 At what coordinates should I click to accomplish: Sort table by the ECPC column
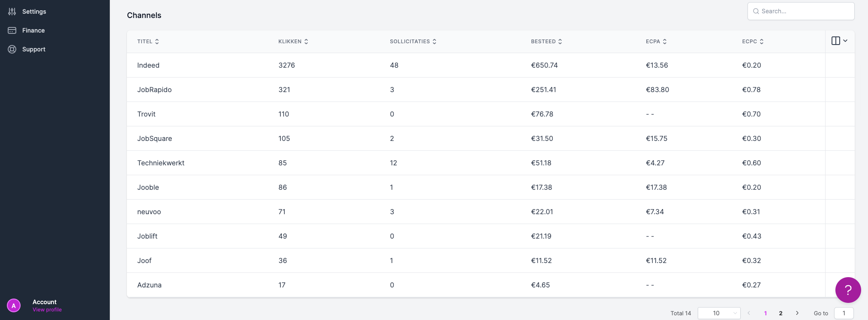753,42
